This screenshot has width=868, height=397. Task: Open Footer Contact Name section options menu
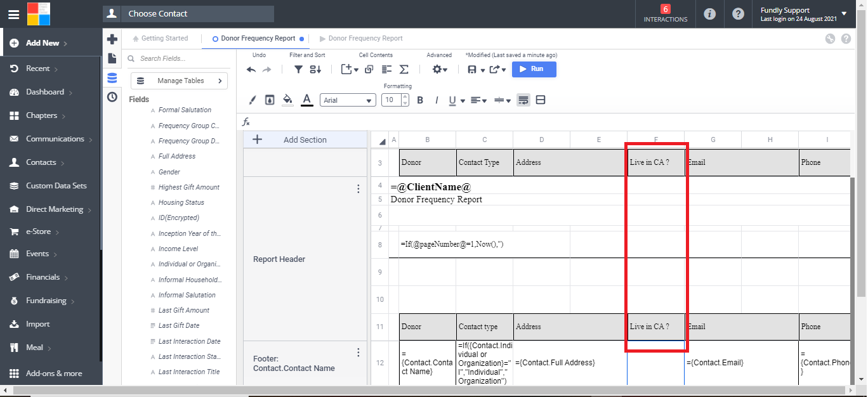(358, 353)
